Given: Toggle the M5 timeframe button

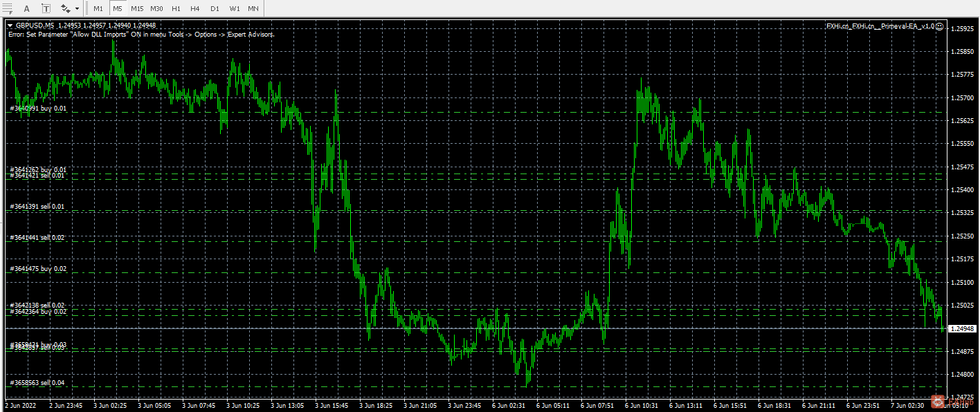Looking at the screenshot, I should pyautogui.click(x=118, y=8).
